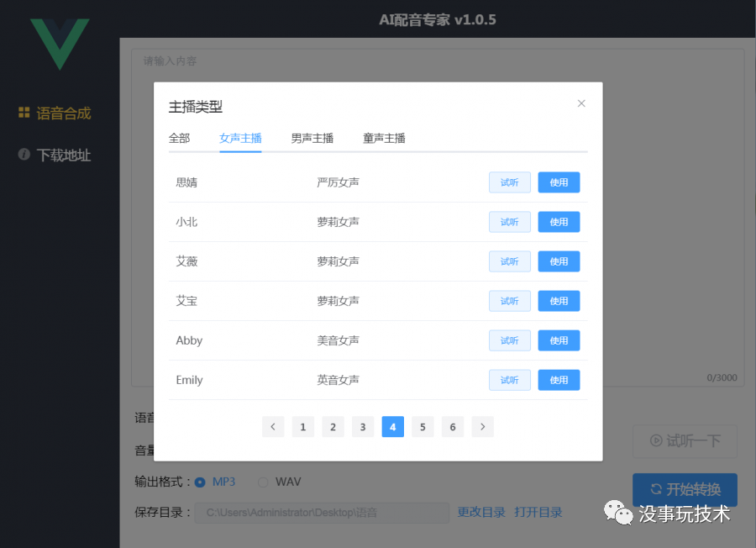This screenshot has width=756, height=548.
Task: Select current page 4
Action: [392, 426]
